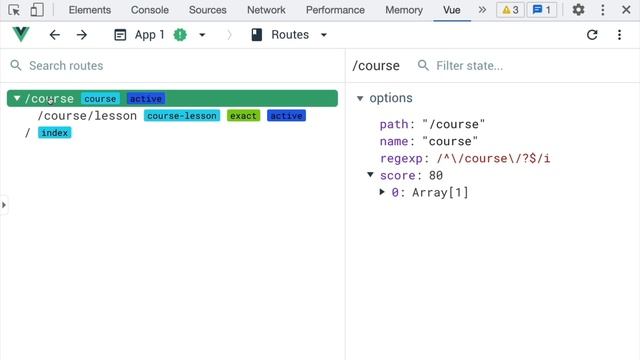Select the /course route row
The height and width of the screenshot is (360, 640).
coord(172,98)
